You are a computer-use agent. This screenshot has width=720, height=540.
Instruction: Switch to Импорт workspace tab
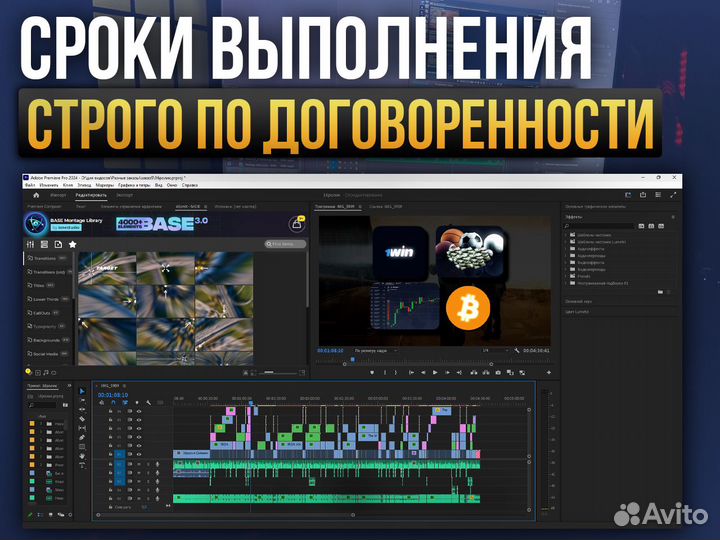click(58, 195)
